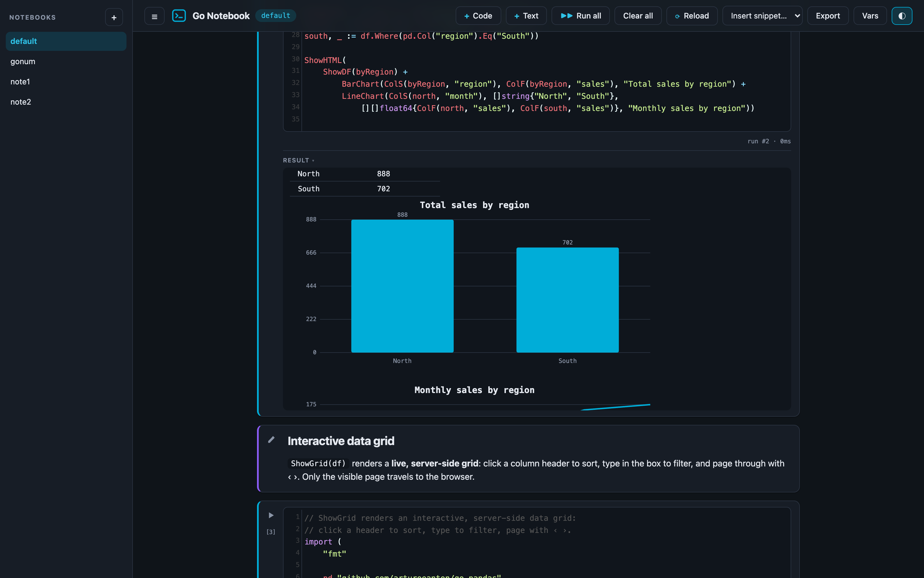Open the default notebook
Screen dimensions: 924x578
(x=66, y=41)
